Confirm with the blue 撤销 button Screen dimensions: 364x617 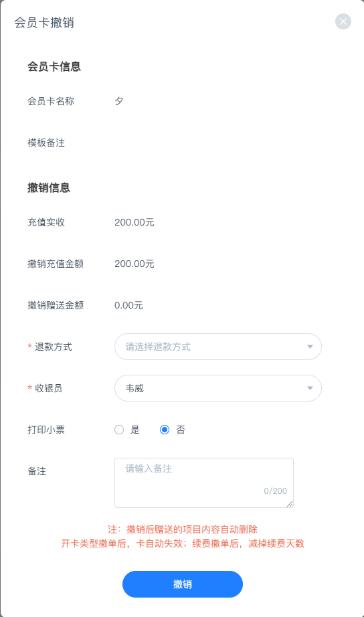(183, 584)
